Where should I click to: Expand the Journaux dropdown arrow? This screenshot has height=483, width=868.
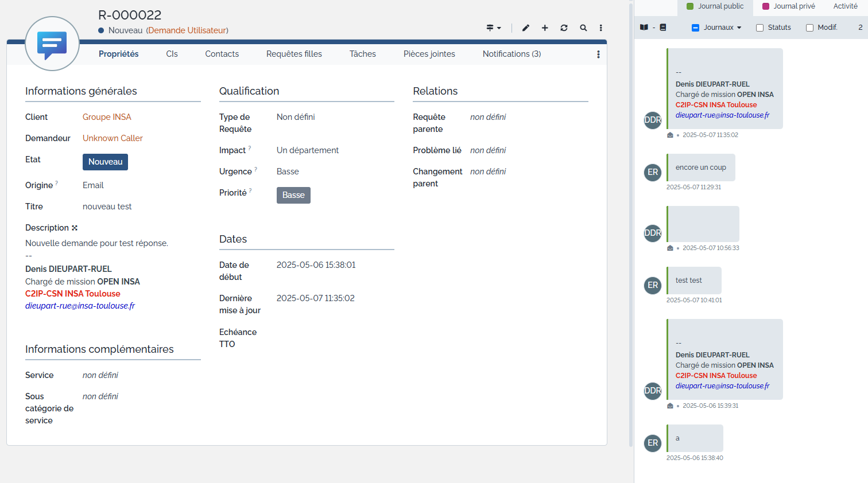coord(739,28)
